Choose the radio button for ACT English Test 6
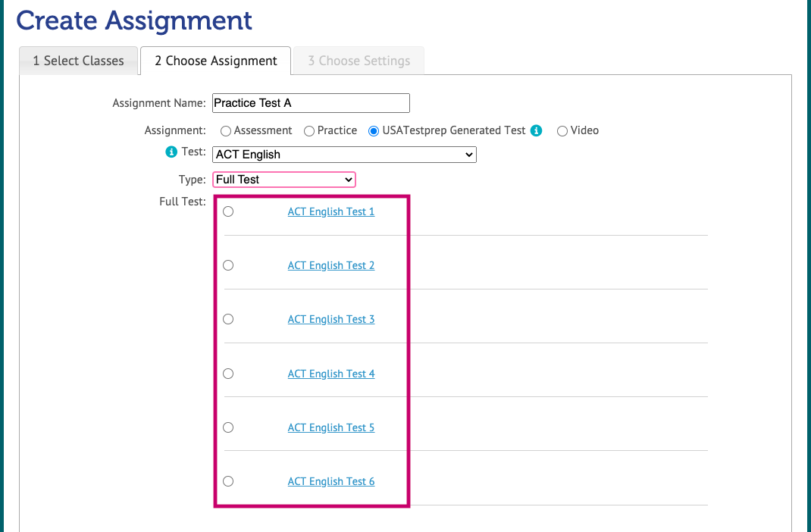The width and height of the screenshot is (811, 532). point(228,481)
